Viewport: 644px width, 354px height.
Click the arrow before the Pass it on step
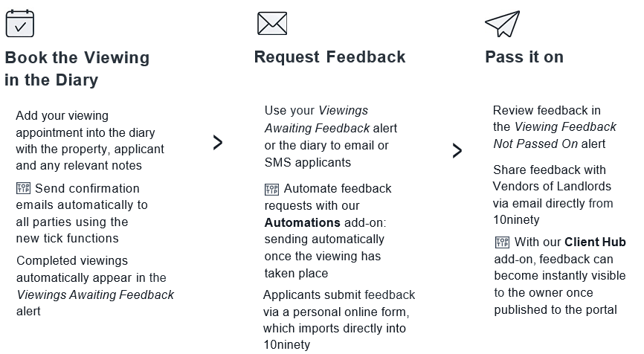point(457,151)
